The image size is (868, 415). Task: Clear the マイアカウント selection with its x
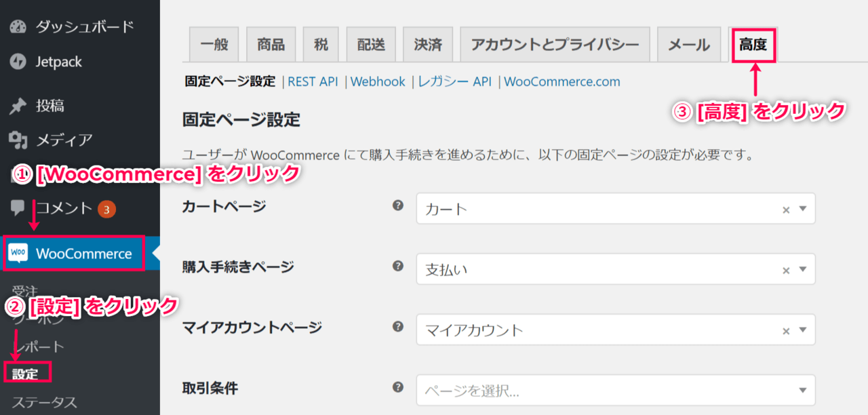pyautogui.click(x=786, y=331)
